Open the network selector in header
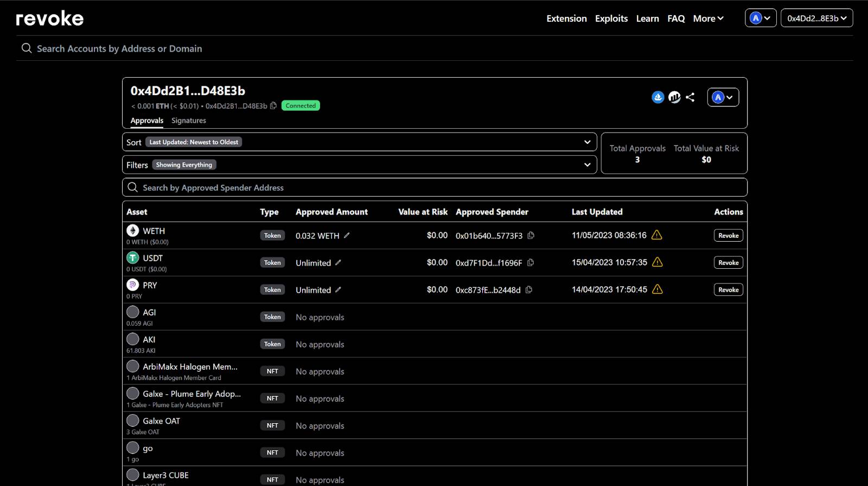 click(x=761, y=18)
